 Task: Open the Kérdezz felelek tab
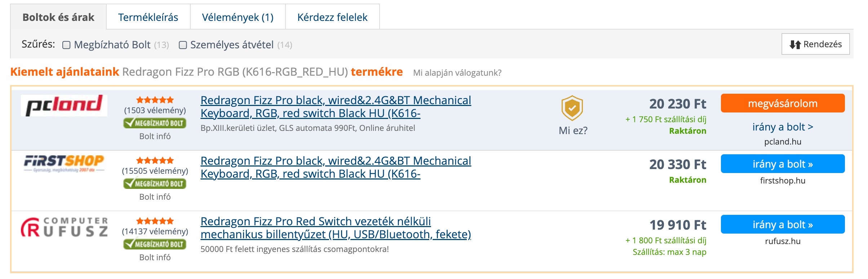pyautogui.click(x=332, y=17)
